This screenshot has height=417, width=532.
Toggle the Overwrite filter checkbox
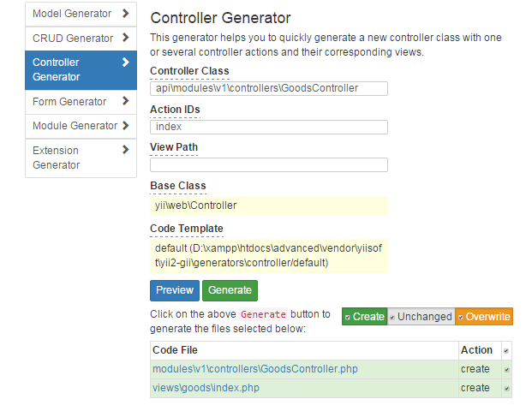coord(460,317)
